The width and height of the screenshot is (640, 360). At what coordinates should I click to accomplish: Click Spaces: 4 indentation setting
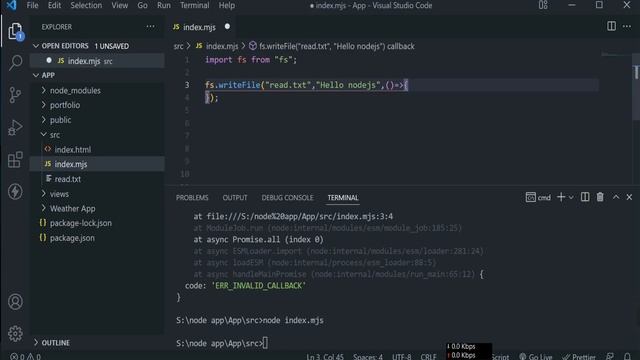(368, 356)
